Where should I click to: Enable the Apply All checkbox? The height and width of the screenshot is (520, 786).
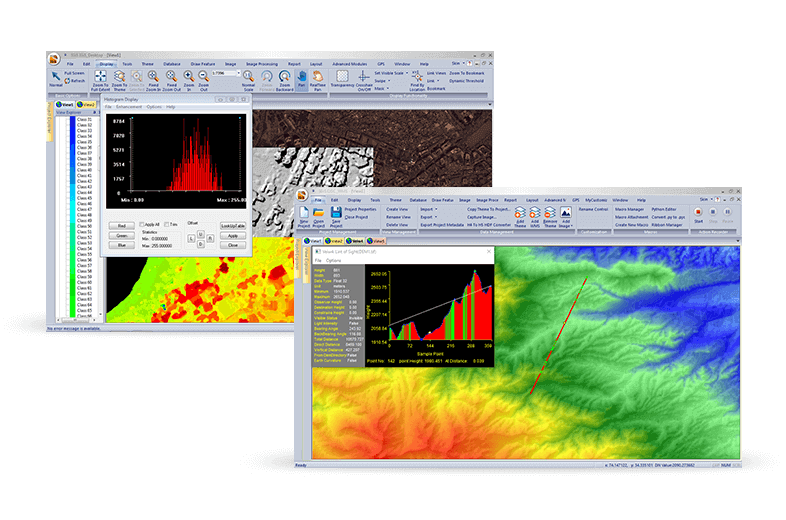point(141,224)
